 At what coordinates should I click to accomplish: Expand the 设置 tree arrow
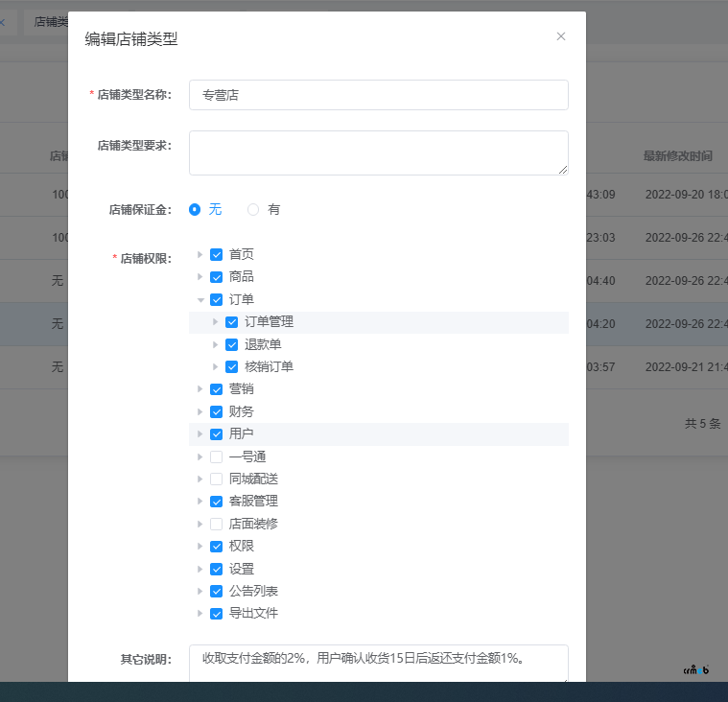[x=200, y=569]
